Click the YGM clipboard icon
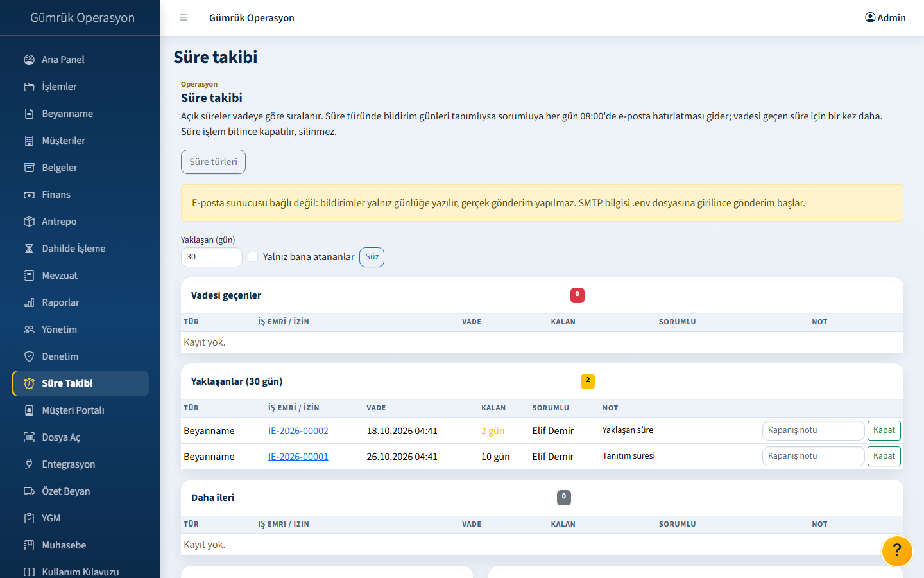 (x=29, y=518)
